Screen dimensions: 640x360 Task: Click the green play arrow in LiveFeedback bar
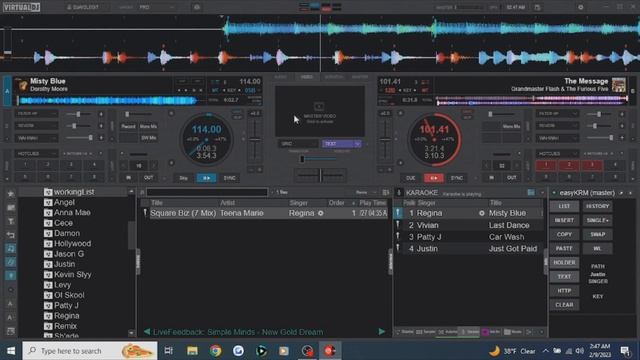(x=382, y=331)
